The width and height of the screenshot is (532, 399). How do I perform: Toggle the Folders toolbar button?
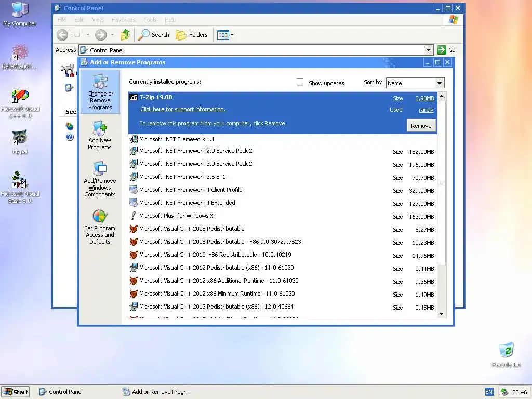pyautogui.click(x=192, y=35)
